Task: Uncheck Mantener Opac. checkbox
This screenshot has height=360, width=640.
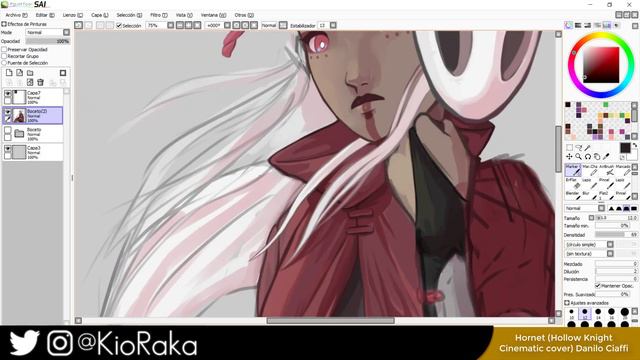Action: click(x=598, y=286)
